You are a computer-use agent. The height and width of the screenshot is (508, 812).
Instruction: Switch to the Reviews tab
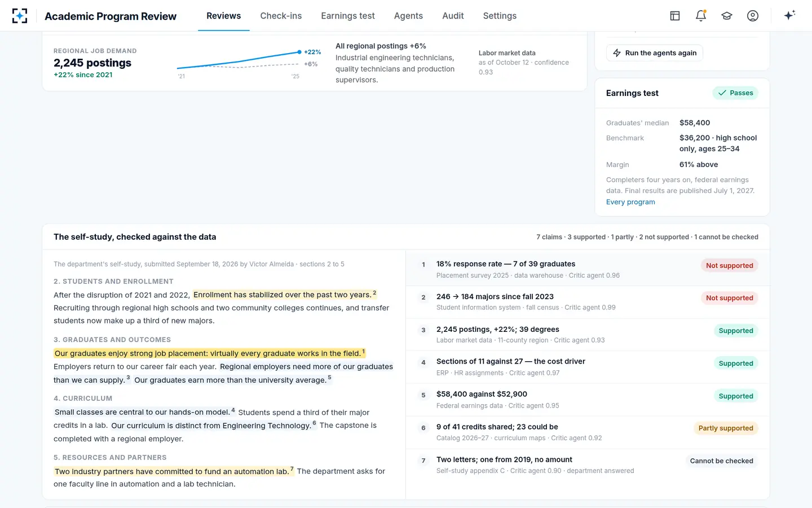[223, 16]
